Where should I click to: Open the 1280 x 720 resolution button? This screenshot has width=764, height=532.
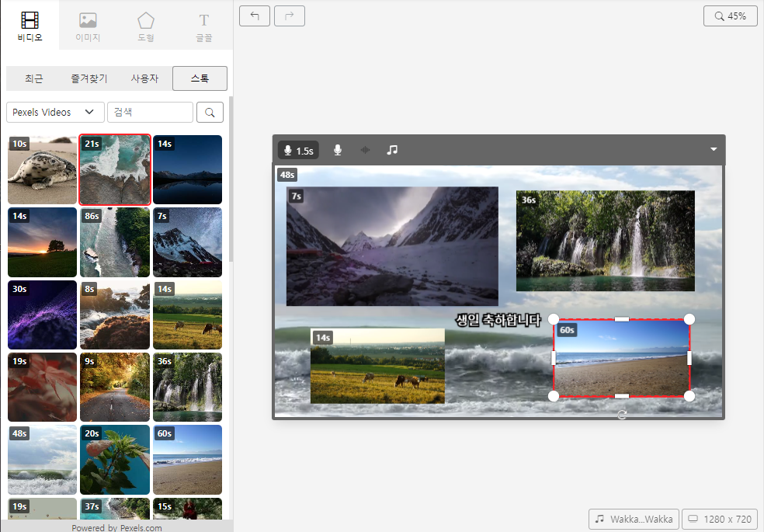[x=720, y=519]
